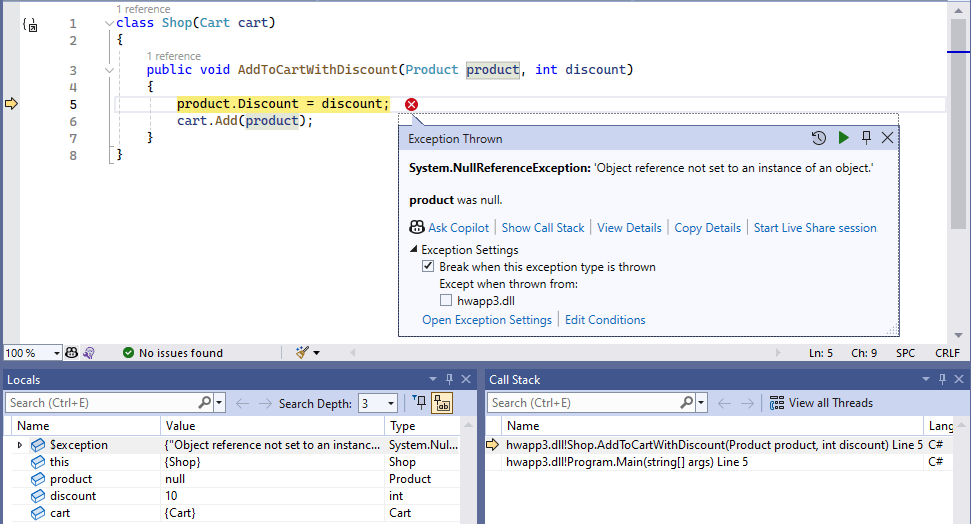Select the cart variable row in Locals
The image size is (971, 524).
pyautogui.click(x=236, y=513)
